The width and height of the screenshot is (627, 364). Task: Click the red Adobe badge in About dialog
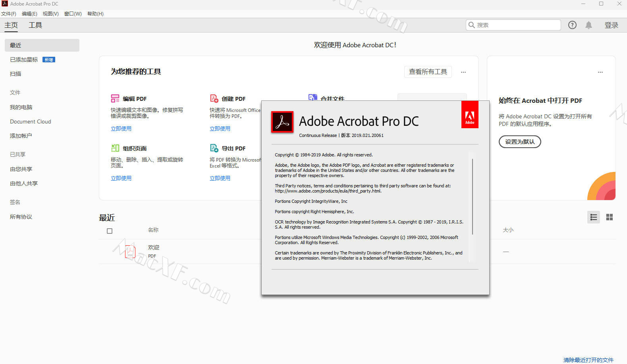[x=470, y=114]
